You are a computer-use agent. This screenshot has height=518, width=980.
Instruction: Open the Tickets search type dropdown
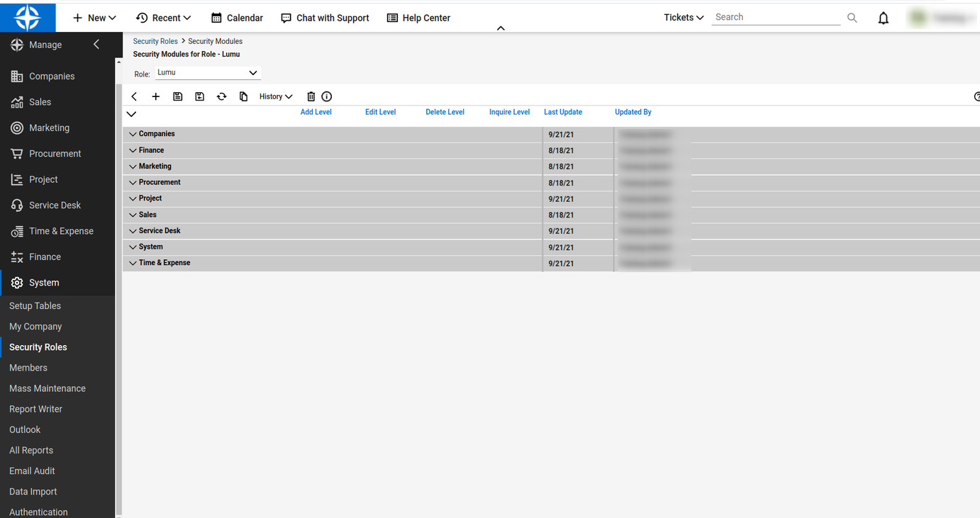684,18
